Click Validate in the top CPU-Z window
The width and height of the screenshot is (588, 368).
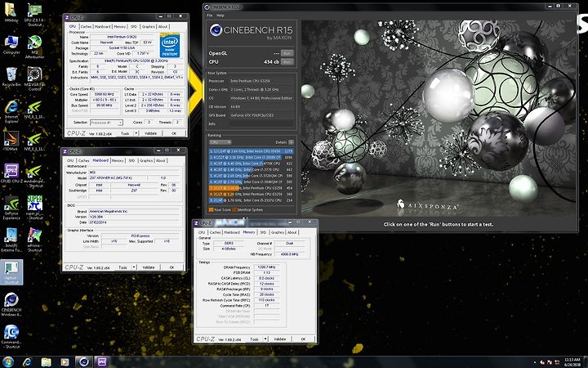click(x=151, y=133)
